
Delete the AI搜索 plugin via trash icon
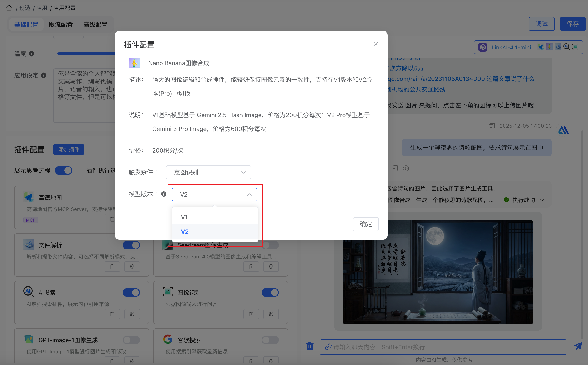coord(112,314)
